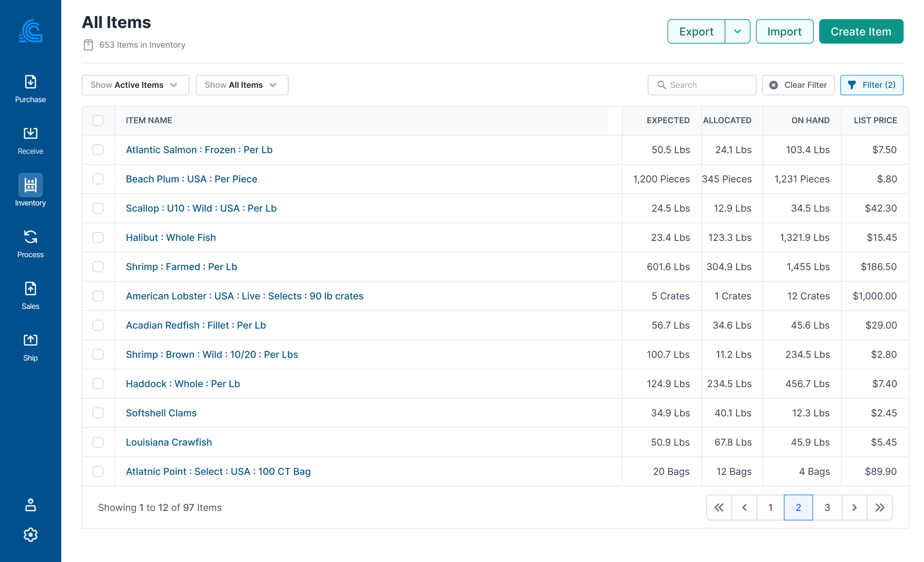
Task: Click the app logo in the sidebar
Action: pos(30,31)
